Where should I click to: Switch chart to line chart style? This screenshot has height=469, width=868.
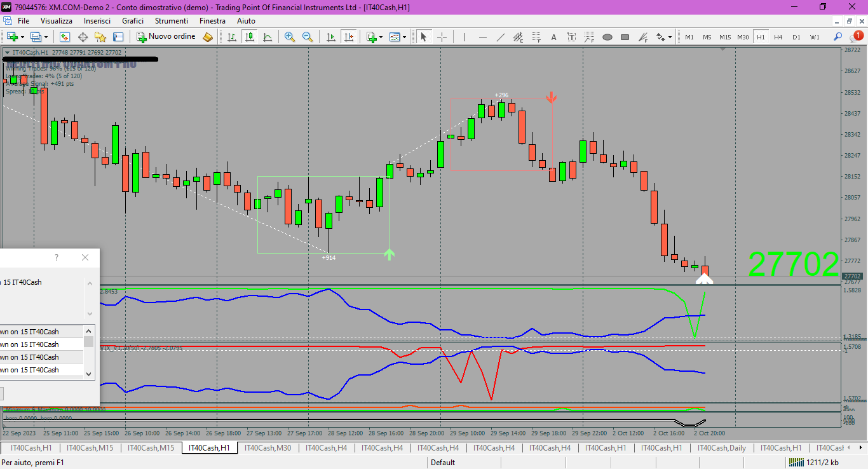pos(268,37)
